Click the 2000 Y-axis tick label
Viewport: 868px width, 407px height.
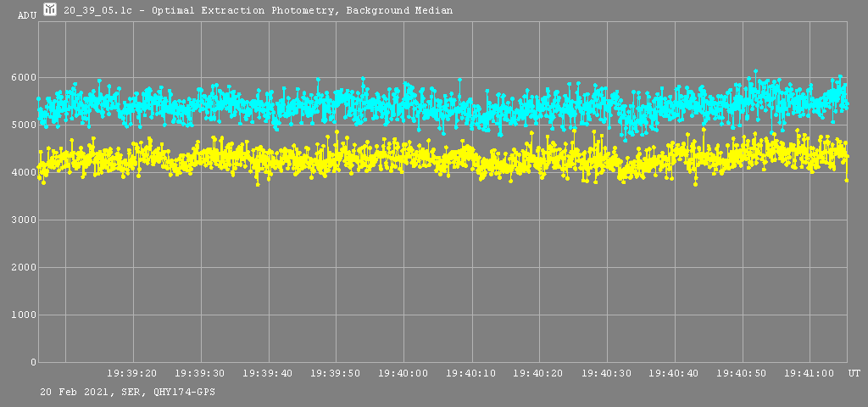coord(23,268)
